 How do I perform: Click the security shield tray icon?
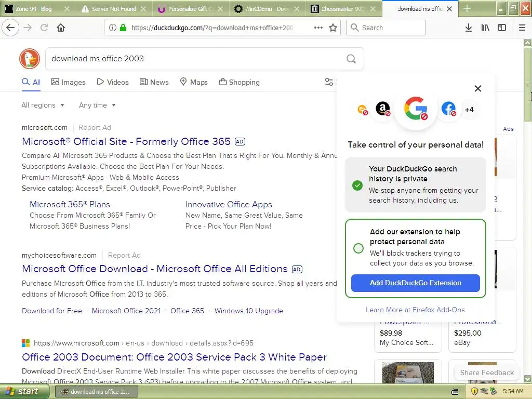474,391
